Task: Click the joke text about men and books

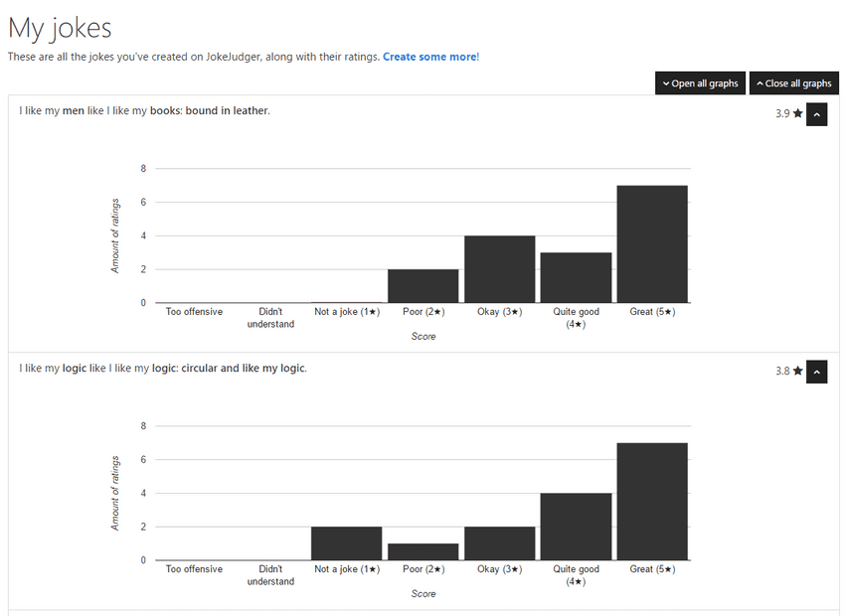Action: pos(144,110)
